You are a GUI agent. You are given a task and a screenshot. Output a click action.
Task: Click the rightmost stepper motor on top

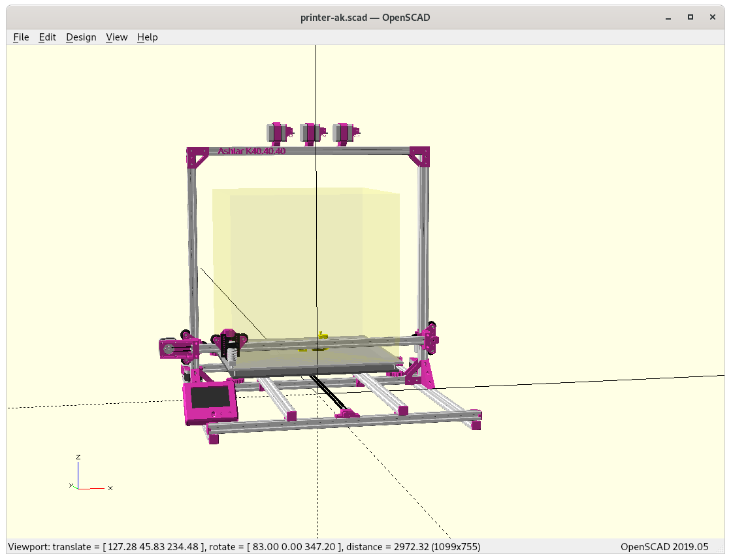point(344,133)
